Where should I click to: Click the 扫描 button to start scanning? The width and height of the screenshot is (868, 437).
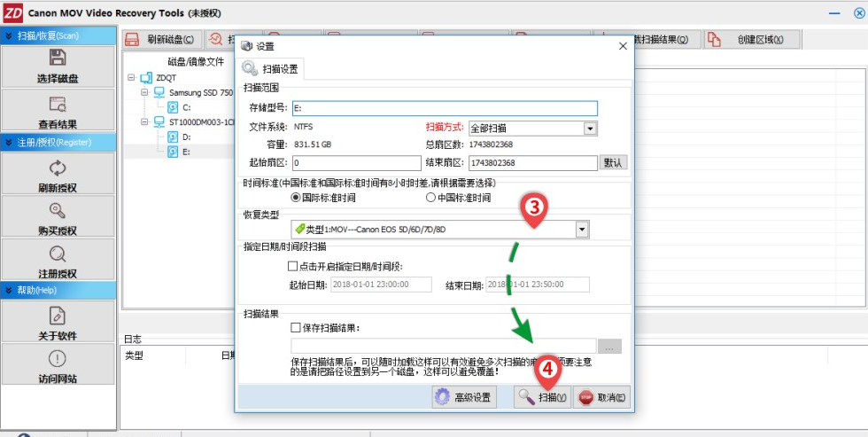[542, 397]
